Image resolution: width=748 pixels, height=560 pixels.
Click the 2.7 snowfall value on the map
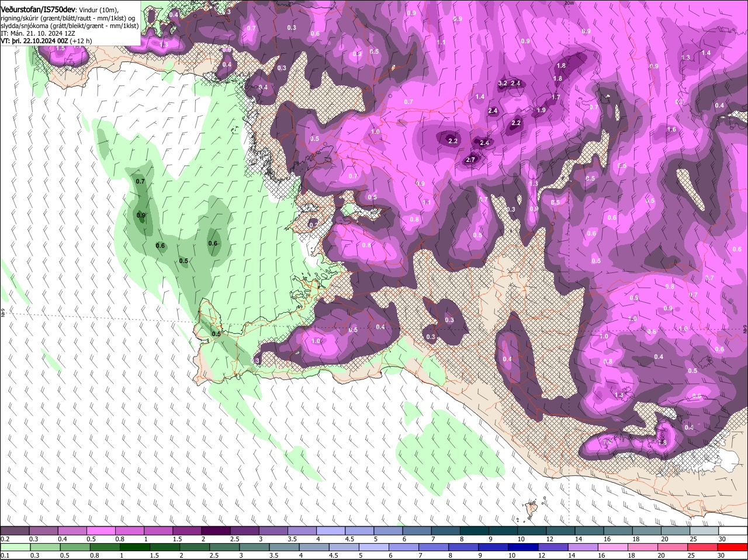pos(471,160)
